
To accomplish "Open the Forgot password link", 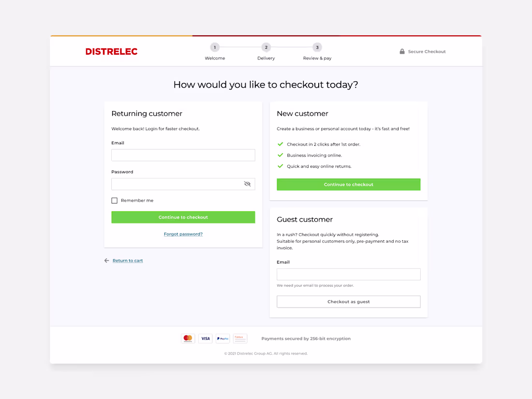I will [x=183, y=234].
